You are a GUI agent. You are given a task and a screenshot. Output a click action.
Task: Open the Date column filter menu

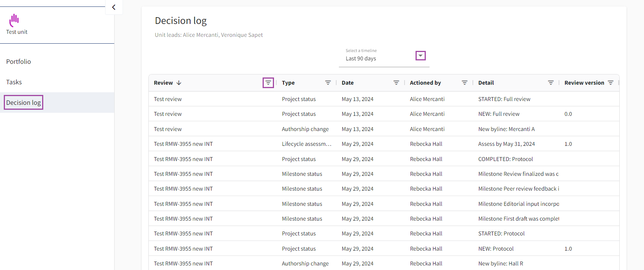click(396, 83)
